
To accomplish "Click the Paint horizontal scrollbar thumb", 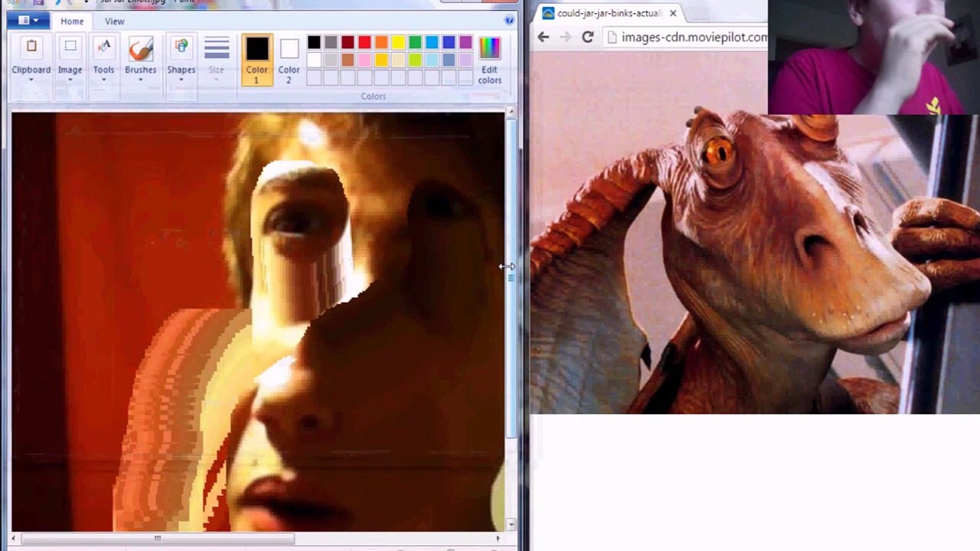I will coord(157,538).
